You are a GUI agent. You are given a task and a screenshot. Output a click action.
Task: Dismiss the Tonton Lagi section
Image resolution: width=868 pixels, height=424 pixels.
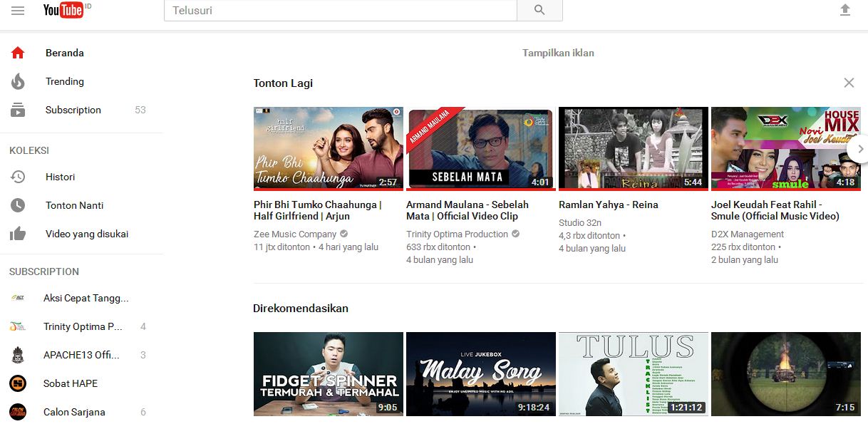(849, 83)
